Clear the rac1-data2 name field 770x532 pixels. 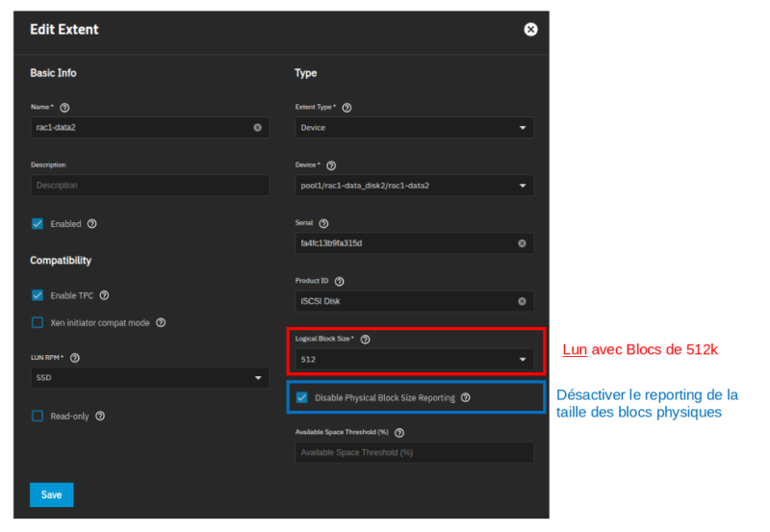pyautogui.click(x=258, y=128)
